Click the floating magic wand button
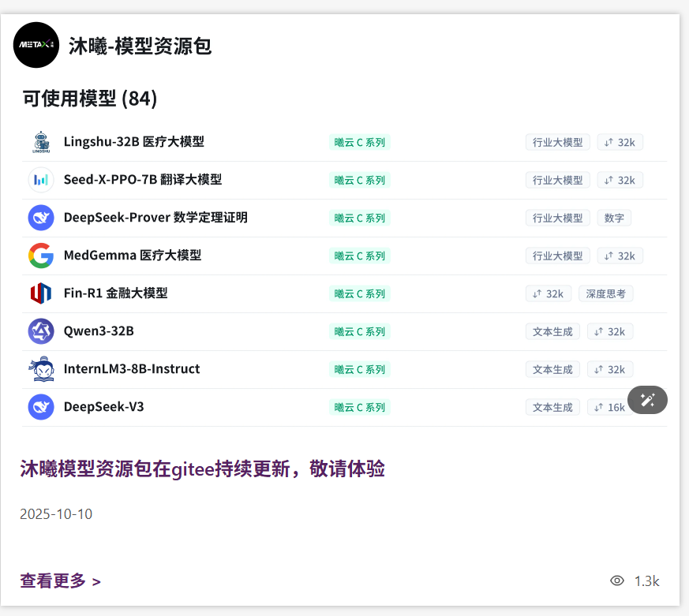The width and height of the screenshot is (689, 616). coord(647,400)
